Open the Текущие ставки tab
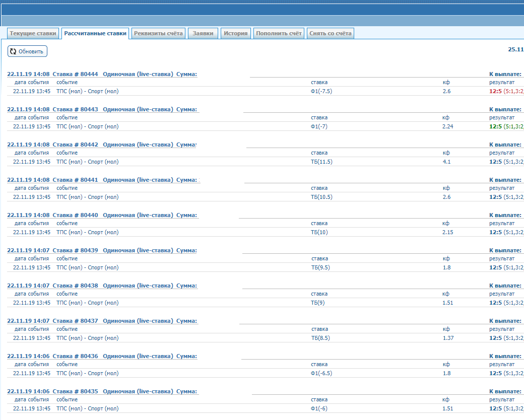The height and width of the screenshot is (420, 524). pos(33,33)
